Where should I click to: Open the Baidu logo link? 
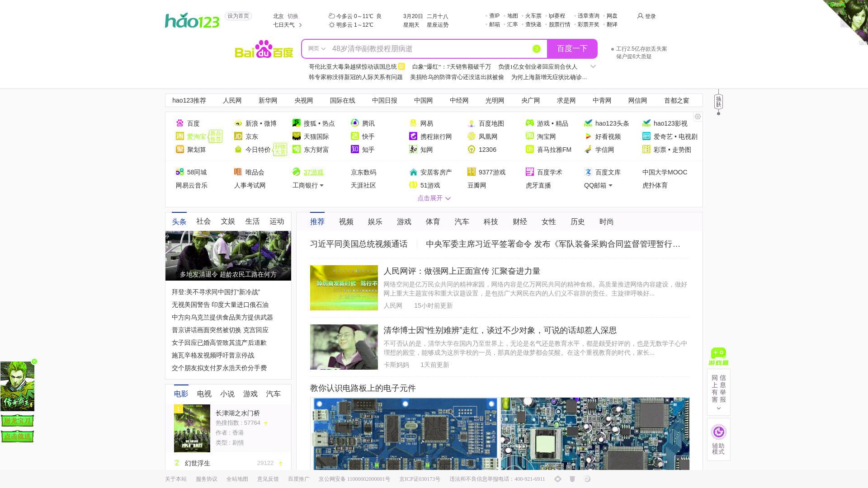click(264, 49)
